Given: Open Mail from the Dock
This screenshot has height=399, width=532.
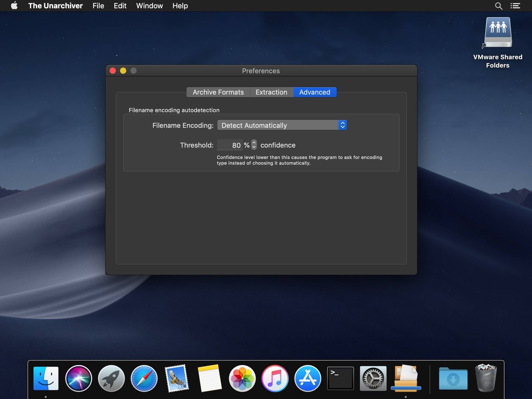Looking at the screenshot, I should (177, 378).
